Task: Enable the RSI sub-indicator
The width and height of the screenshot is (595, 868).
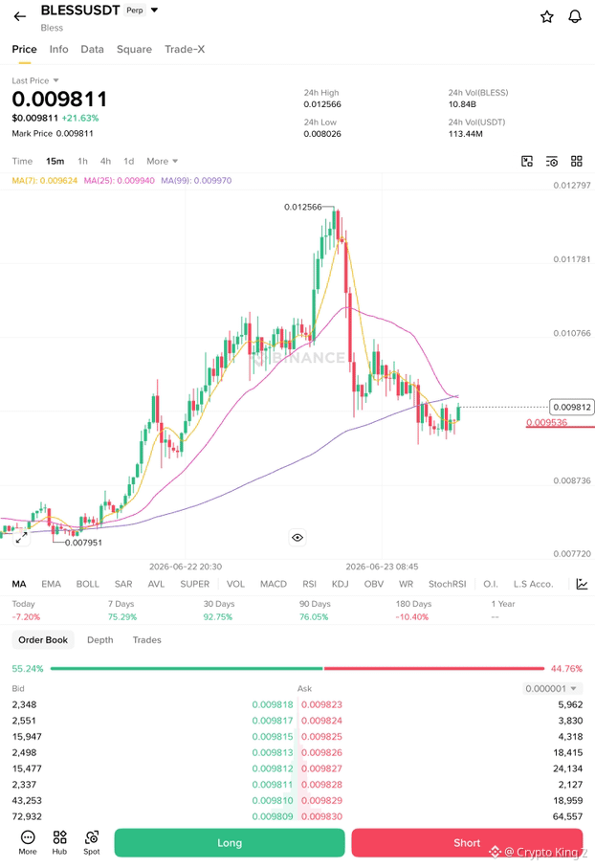Action: 309,584
